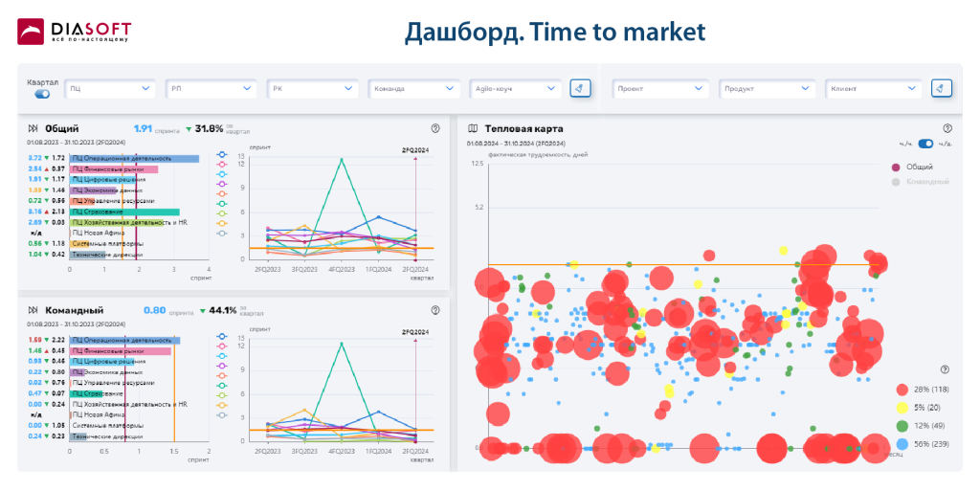Open the Продукт filter dropdown

point(767,89)
